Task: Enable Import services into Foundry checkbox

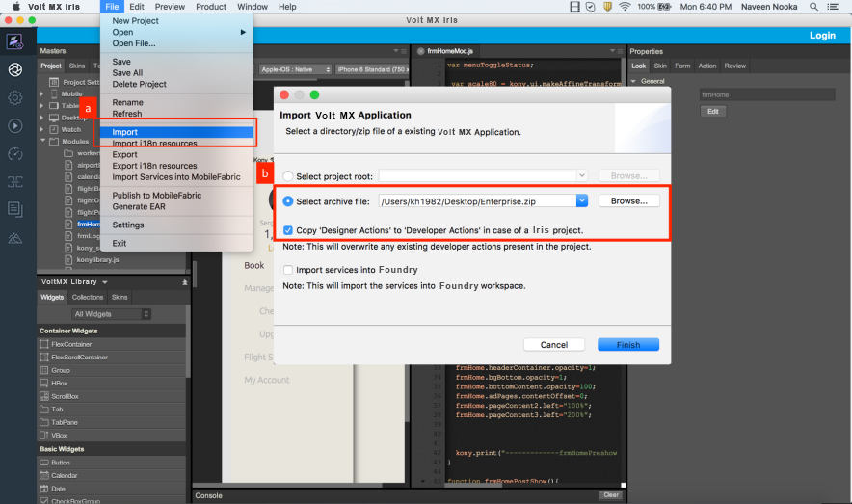Action: coord(288,270)
